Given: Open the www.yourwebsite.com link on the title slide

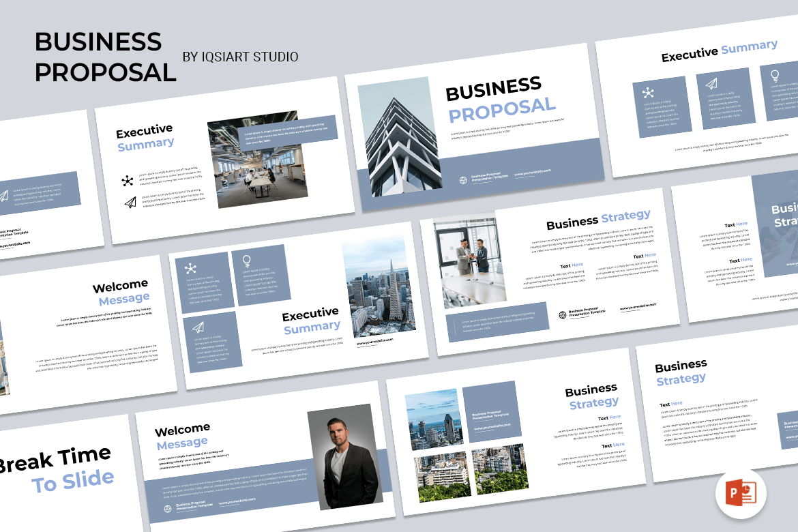Looking at the screenshot, I should (x=532, y=173).
